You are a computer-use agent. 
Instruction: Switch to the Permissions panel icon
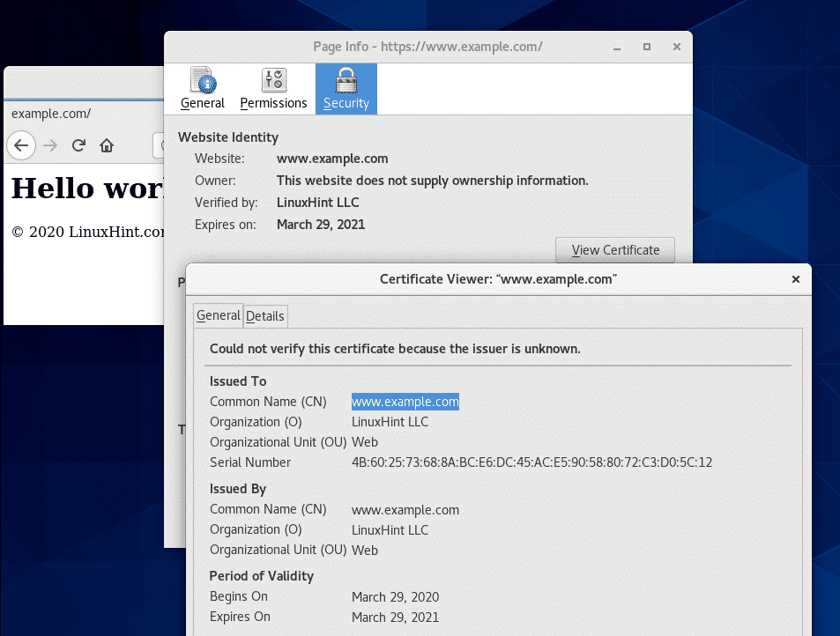273,89
